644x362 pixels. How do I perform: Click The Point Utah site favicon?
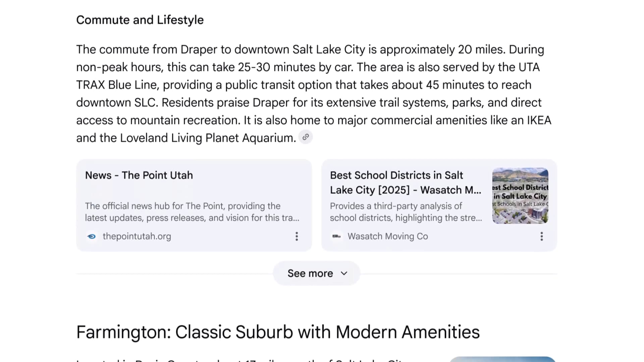(x=91, y=237)
